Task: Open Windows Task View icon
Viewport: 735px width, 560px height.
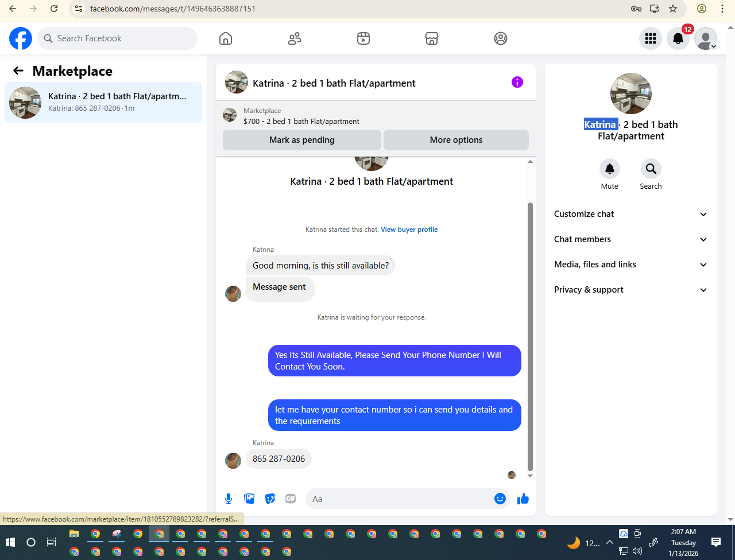Action: click(x=52, y=542)
